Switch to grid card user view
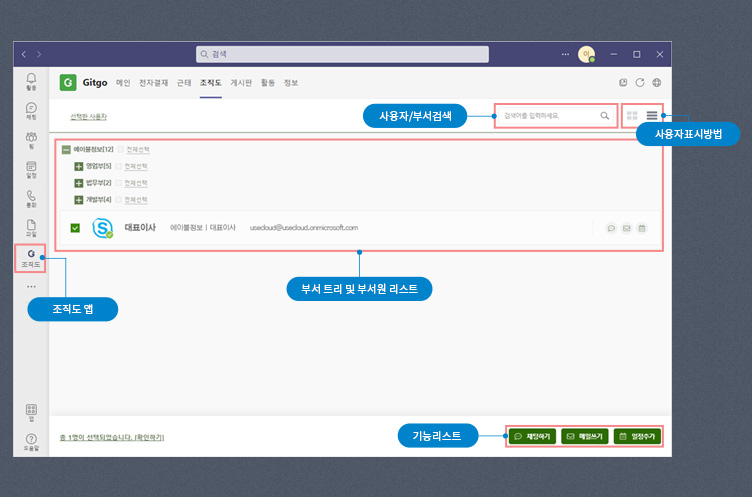Image resolution: width=752 pixels, height=497 pixels. pos(632,116)
